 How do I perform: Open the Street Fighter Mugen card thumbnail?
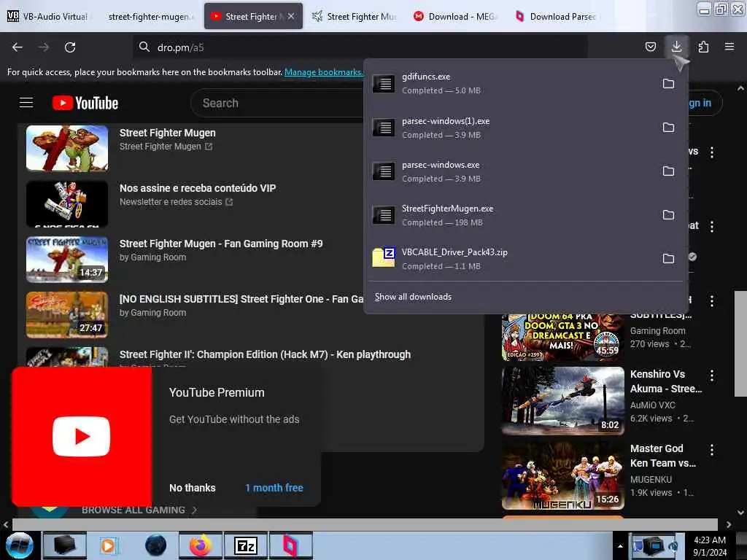67,148
